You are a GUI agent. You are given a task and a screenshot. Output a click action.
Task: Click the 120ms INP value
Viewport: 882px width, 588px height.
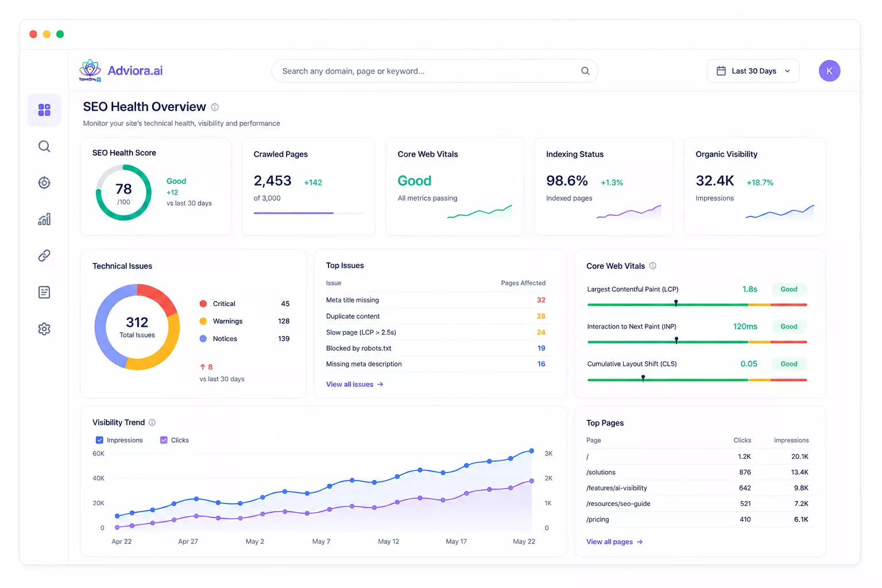click(745, 327)
